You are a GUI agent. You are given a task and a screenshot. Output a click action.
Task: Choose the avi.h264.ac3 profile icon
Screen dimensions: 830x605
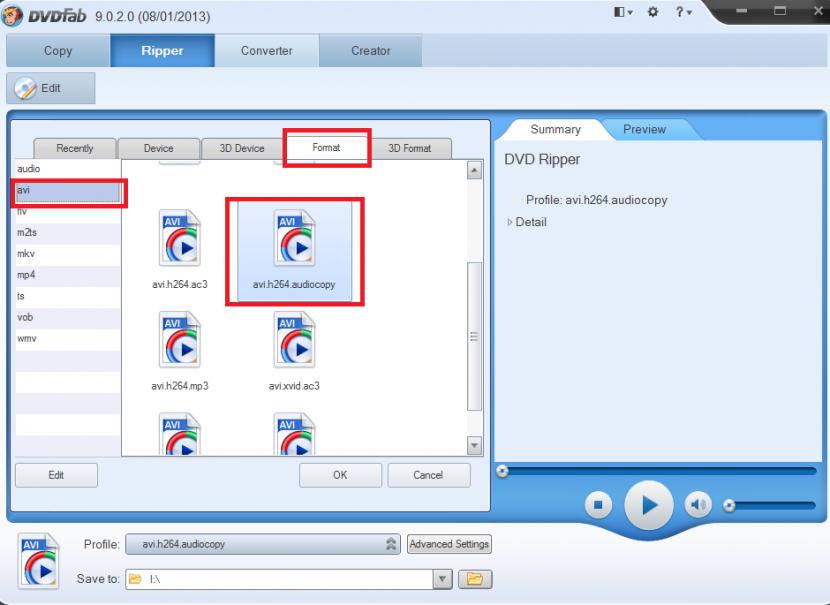pos(180,238)
